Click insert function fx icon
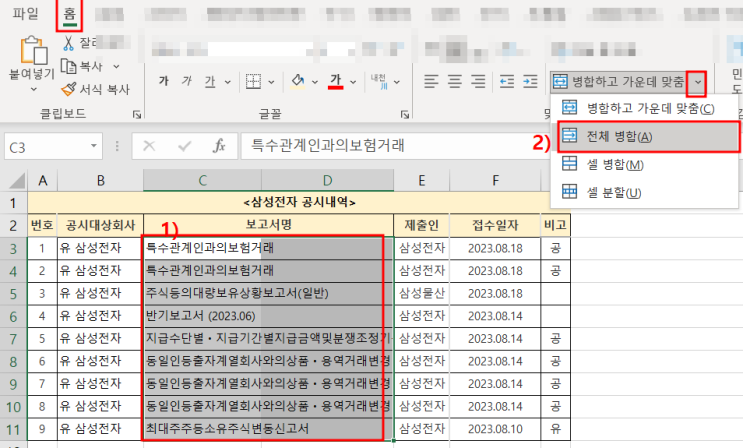The height and width of the screenshot is (448, 743). [219, 146]
